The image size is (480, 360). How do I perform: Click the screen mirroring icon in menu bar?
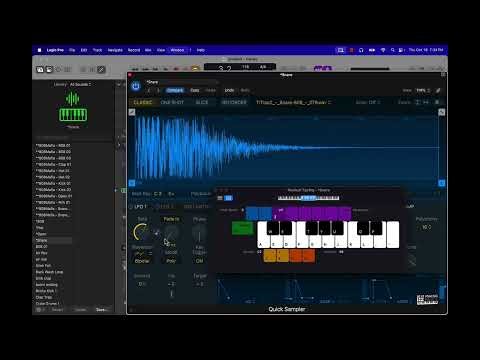coord(340,50)
